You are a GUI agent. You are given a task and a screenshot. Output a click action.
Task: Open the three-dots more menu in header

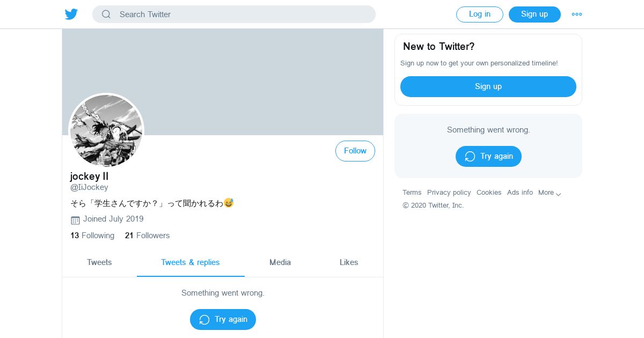[x=577, y=14]
